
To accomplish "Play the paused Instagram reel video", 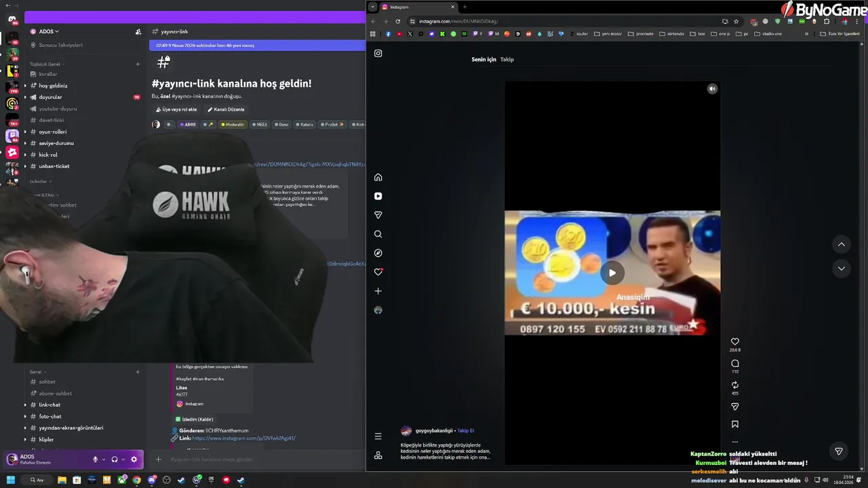I will pos(612,272).
